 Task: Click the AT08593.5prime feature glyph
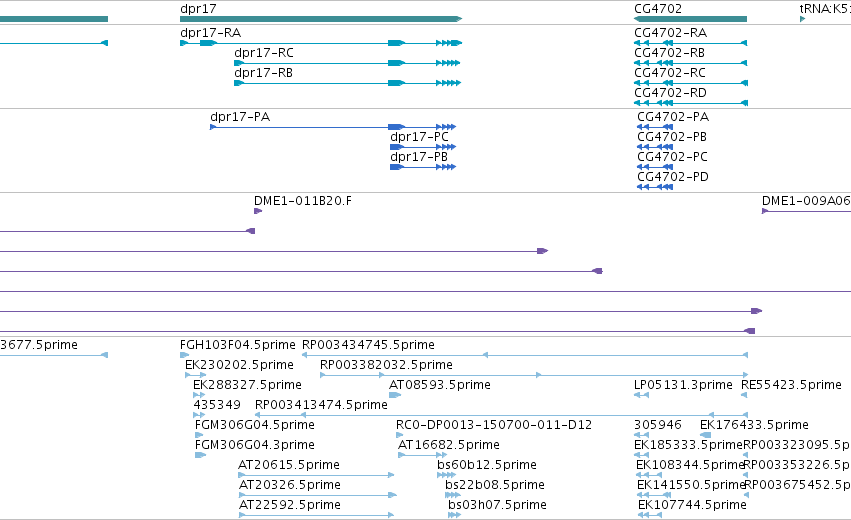click(395, 395)
